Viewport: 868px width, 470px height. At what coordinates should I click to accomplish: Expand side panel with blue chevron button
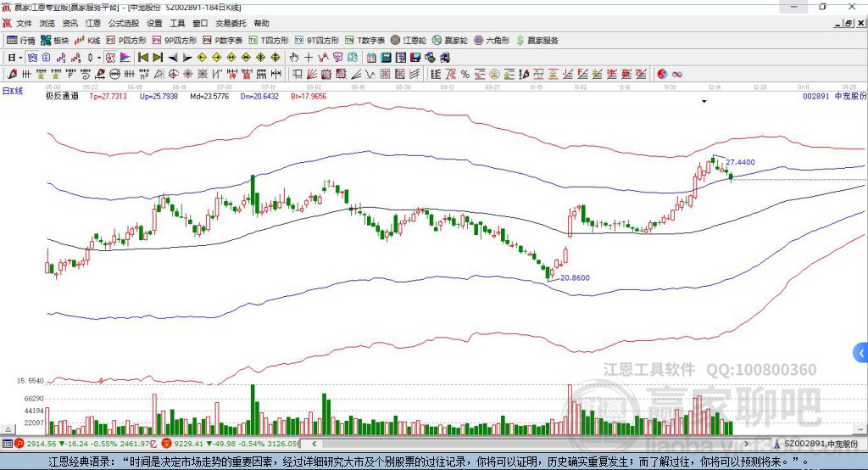(861, 353)
